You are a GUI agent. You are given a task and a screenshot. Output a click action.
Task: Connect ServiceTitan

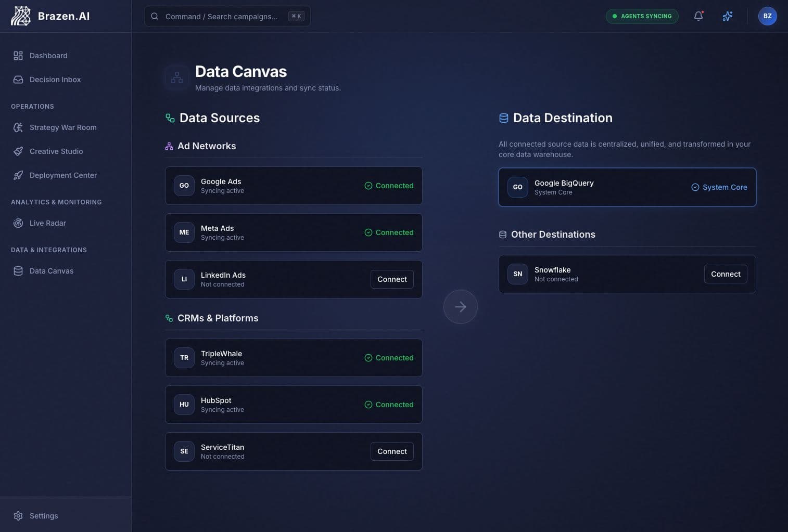click(x=392, y=451)
